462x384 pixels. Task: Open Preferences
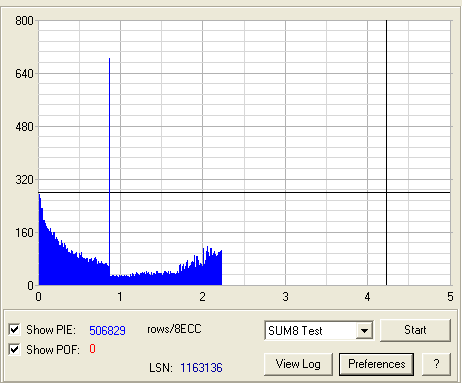[x=376, y=364]
